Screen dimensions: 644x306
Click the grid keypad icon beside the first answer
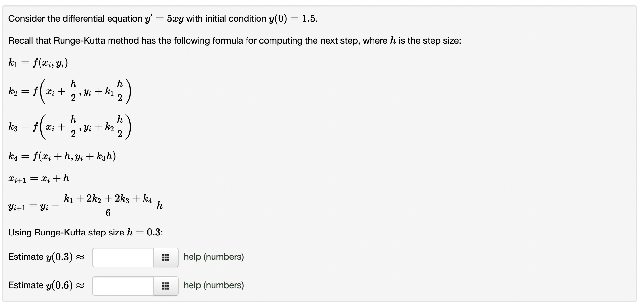[166, 257]
